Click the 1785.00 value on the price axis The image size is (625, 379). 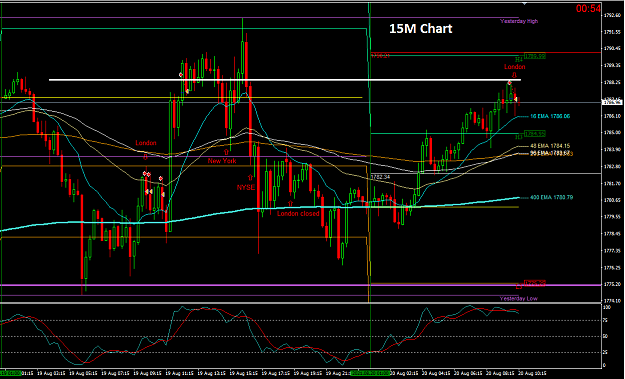click(x=612, y=132)
